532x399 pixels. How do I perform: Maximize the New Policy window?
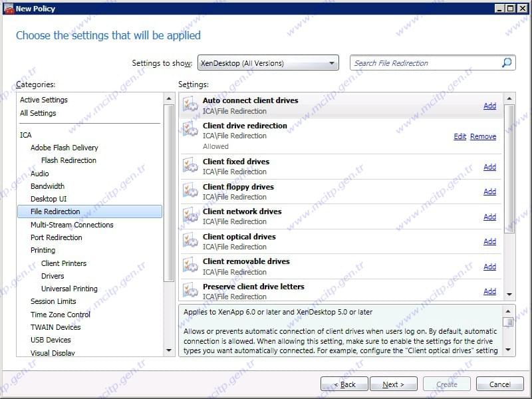tap(510, 9)
